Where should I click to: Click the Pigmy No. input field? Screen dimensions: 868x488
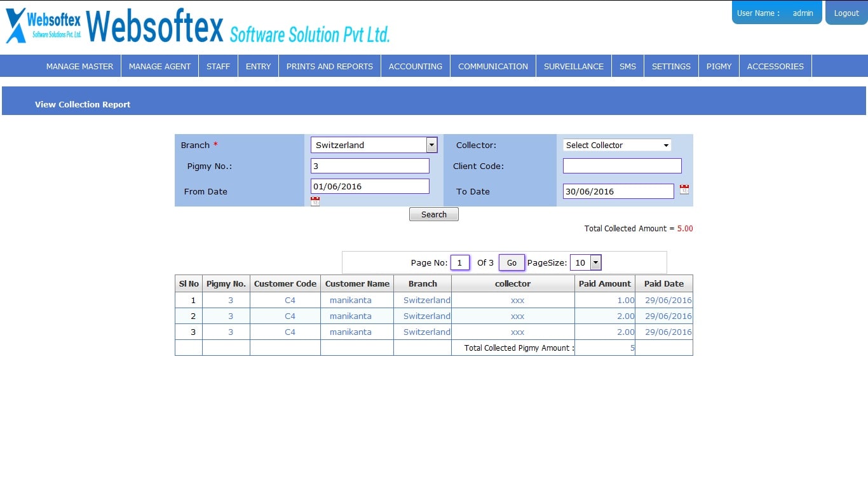click(x=370, y=166)
